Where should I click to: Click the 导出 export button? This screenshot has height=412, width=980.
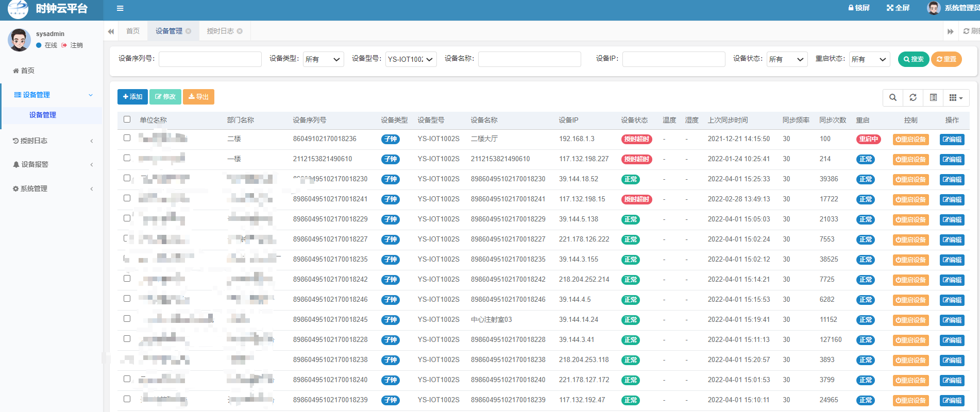click(198, 97)
